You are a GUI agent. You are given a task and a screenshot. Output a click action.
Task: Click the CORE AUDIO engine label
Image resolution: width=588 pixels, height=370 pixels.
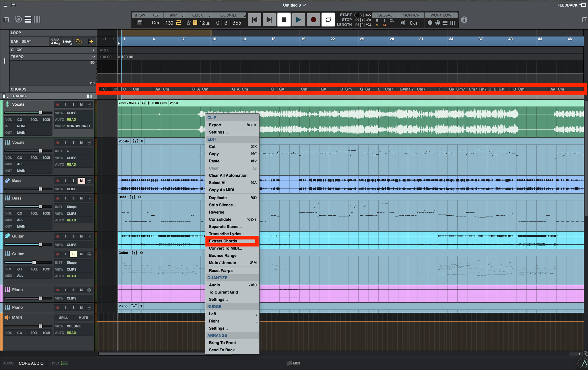[x=31, y=363]
